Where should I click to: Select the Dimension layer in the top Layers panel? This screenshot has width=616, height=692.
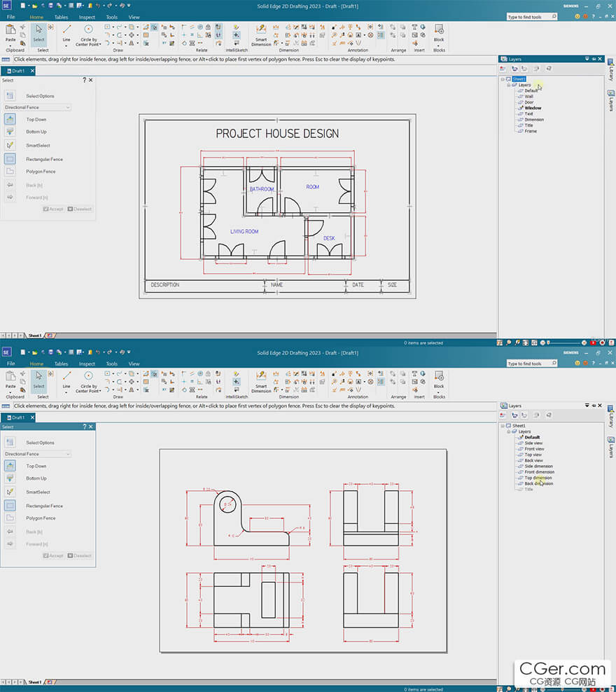click(x=534, y=120)
